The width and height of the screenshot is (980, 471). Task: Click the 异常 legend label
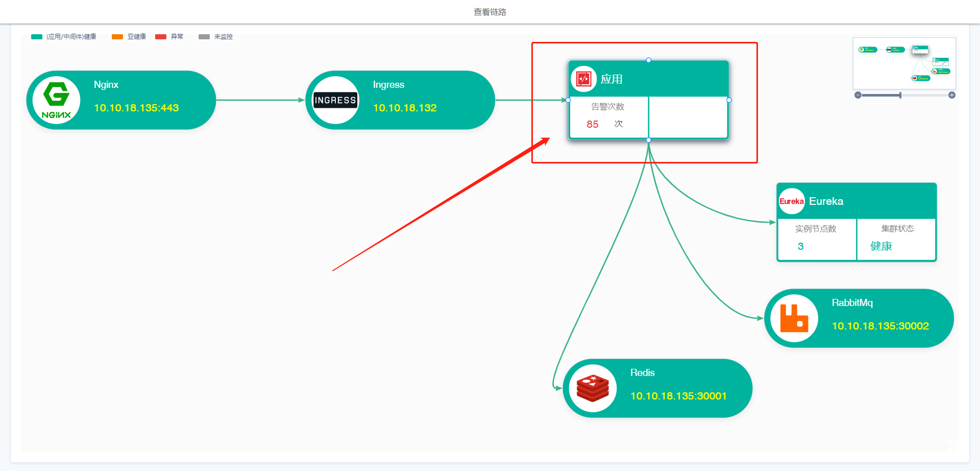point(177,37)
